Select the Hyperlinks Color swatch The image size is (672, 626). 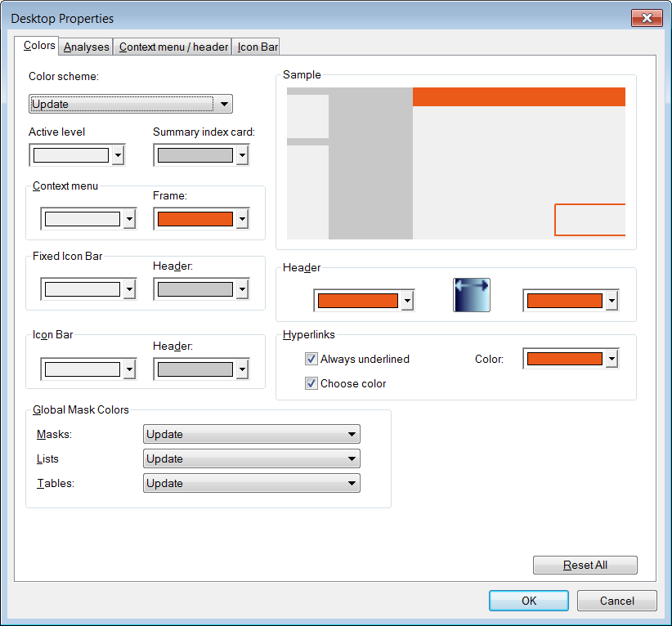click(x=564, y=359)
